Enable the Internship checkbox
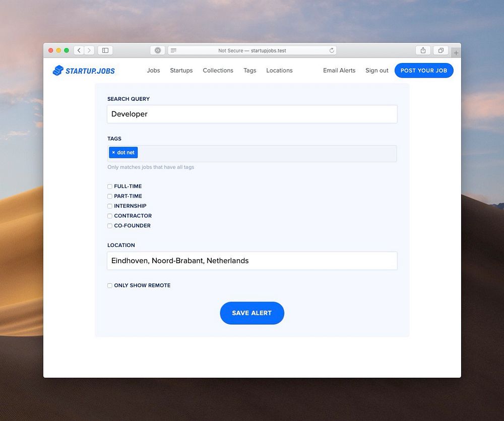This screenshot has height=421, width=504. pyautogui.click(x=110, y=206)
